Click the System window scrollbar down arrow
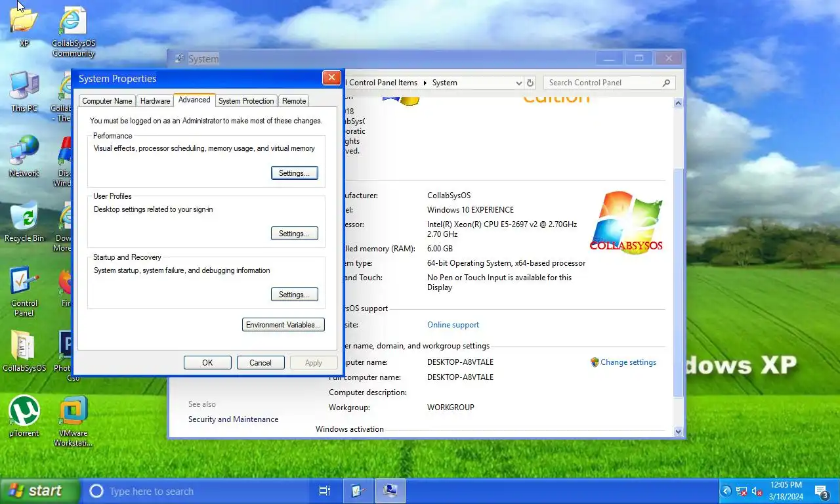The image size is (840, 504). click(x=679, y=431)
